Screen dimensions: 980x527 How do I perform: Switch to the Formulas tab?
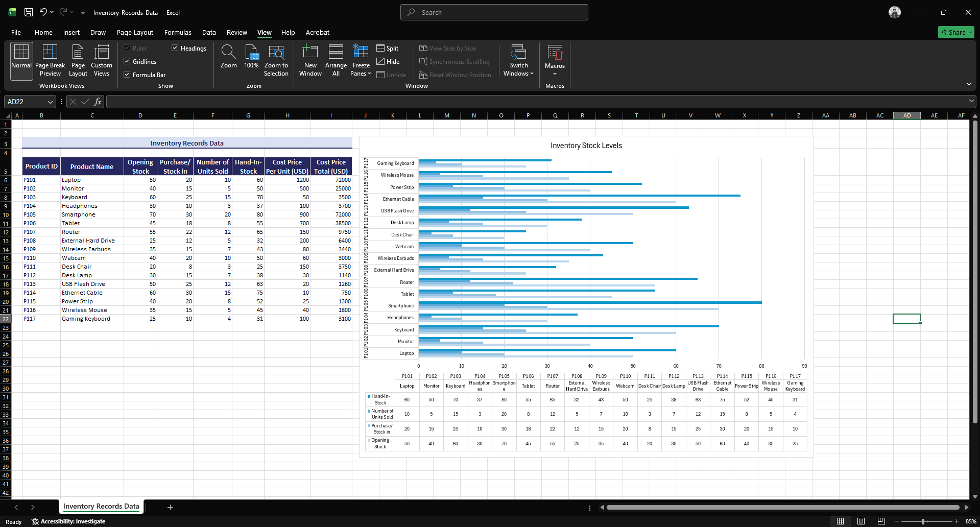178,32
